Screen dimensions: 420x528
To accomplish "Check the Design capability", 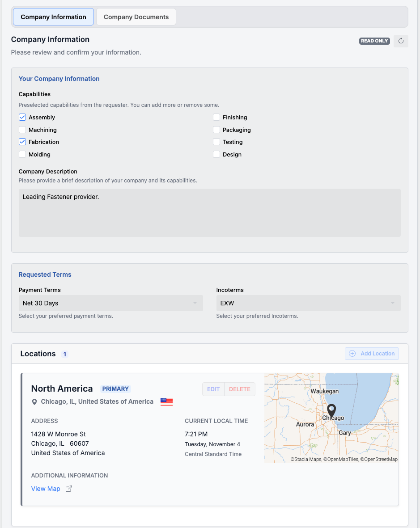I will [216, 154].
